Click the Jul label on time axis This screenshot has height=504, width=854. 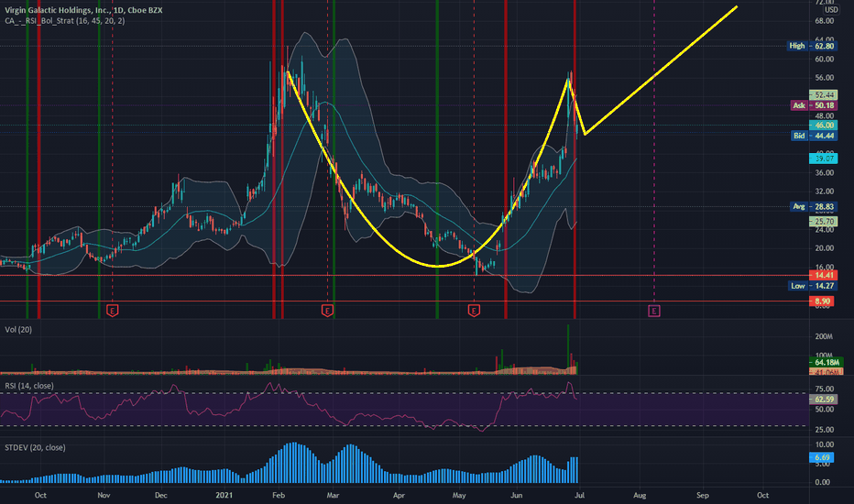point(579,495)
